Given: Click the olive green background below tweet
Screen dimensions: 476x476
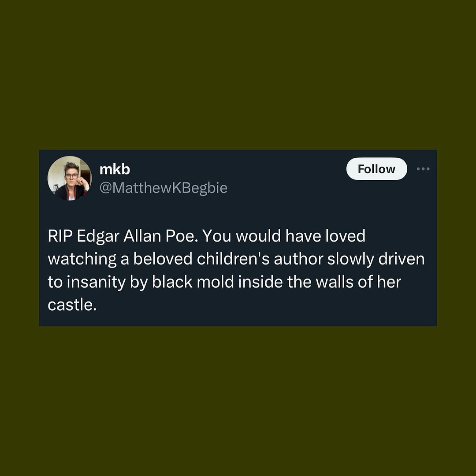Looking at the screenshot, I should click(x=238, y=401).
